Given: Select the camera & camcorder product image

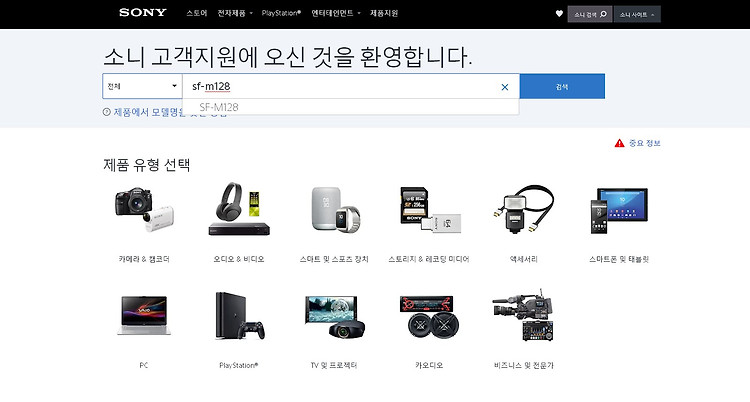Looking at the screenshot, I should tap(144, 209).
